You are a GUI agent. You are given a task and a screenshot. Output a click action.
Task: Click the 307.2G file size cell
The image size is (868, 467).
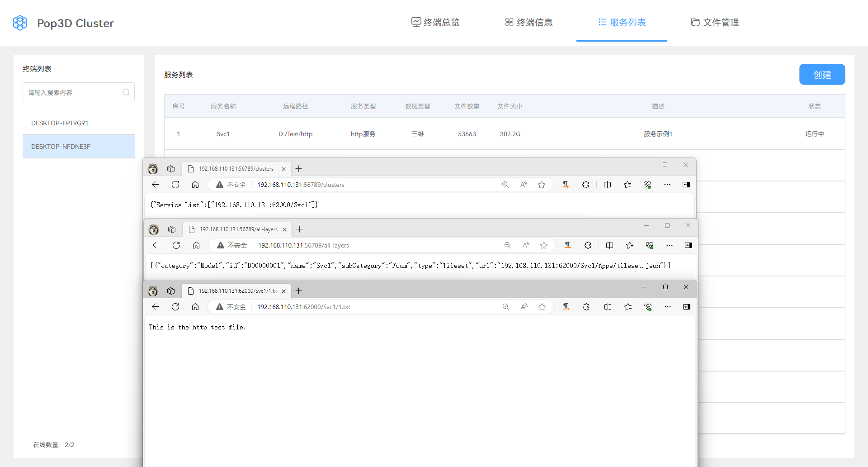coord(510,134)
